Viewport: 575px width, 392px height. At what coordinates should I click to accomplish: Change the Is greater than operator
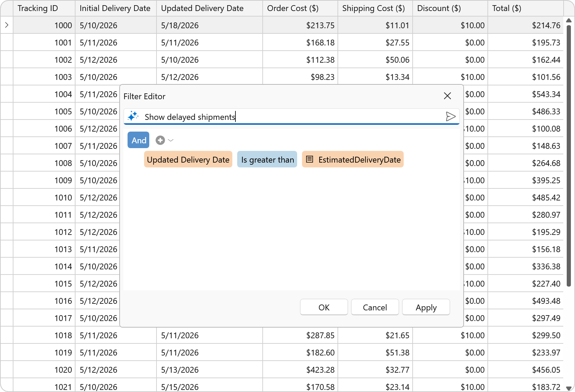point(267,159)
